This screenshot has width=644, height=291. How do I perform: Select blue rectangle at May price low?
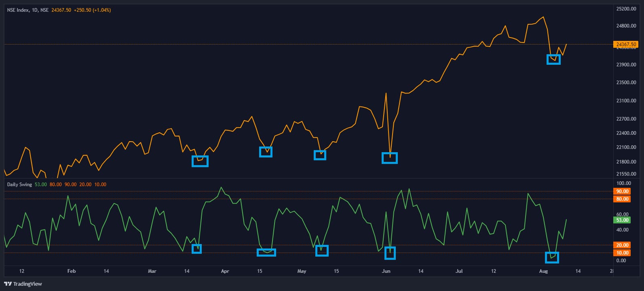point(320,155)
